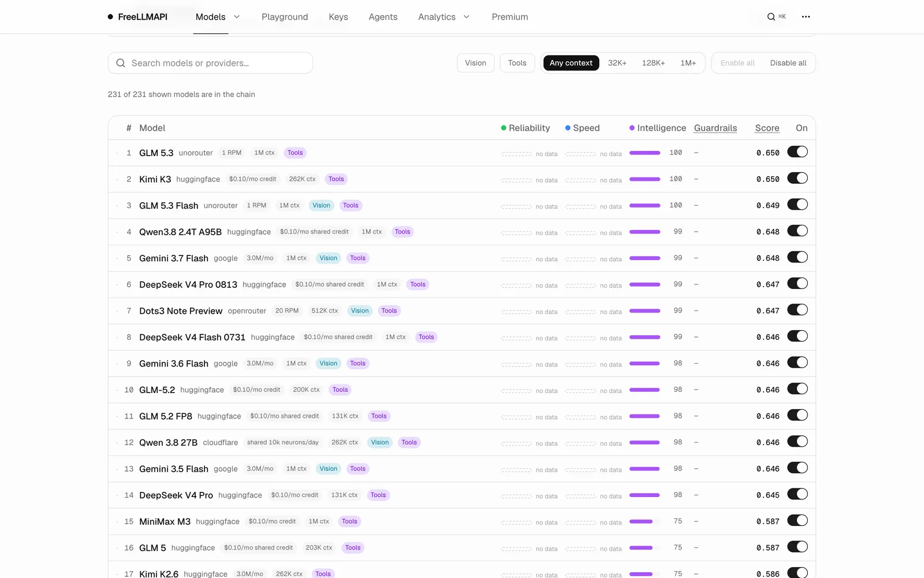Click the Tools tag on Kimi K3
The width and height of the screenshot is (924, 578).
336,179
